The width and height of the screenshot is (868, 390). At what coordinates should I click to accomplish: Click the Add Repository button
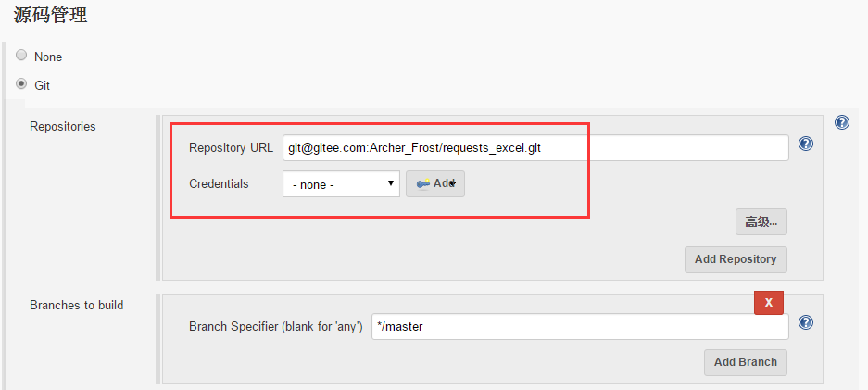(736, 259)
